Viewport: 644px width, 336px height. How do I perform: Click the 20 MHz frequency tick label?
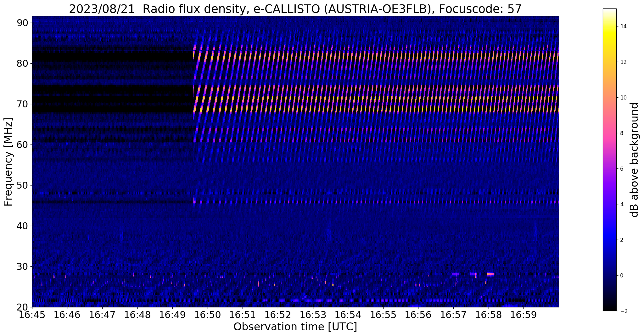[23, 307]
